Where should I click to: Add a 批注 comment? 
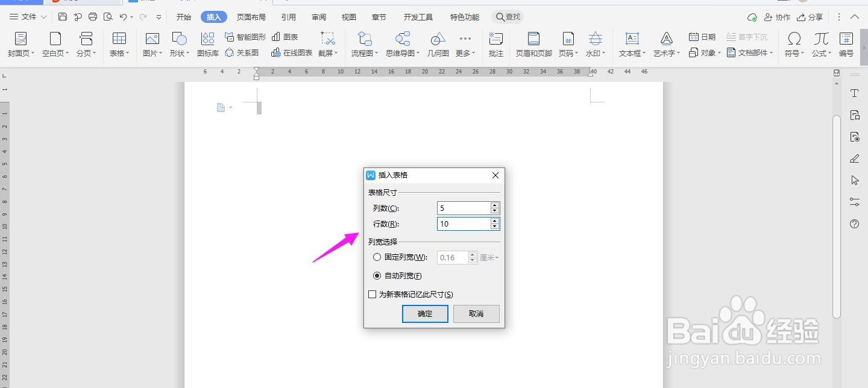(496, 45)
